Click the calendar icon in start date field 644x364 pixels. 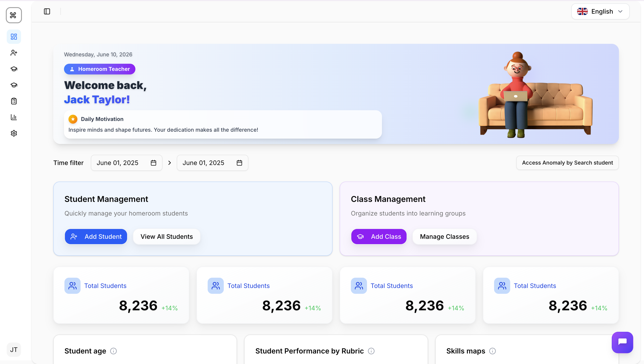[x=153, y=163]
